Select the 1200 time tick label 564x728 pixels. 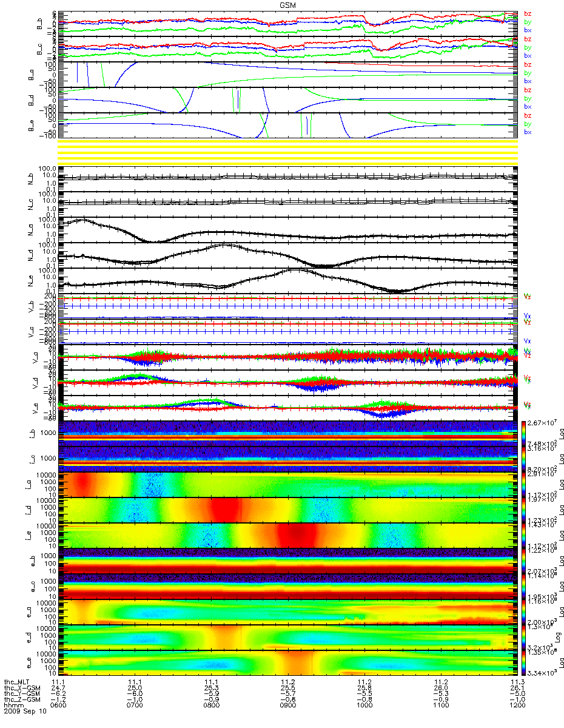click(x=517, y=704)
